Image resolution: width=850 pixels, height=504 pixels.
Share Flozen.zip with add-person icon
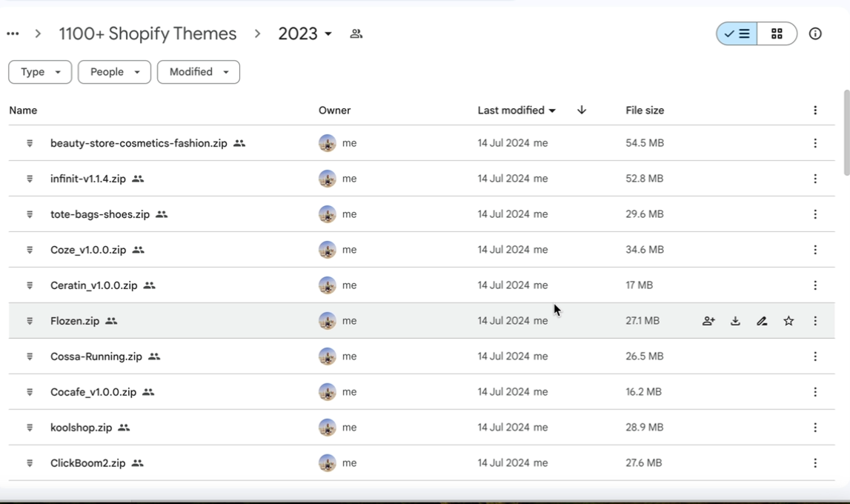(x=708, y=321)
